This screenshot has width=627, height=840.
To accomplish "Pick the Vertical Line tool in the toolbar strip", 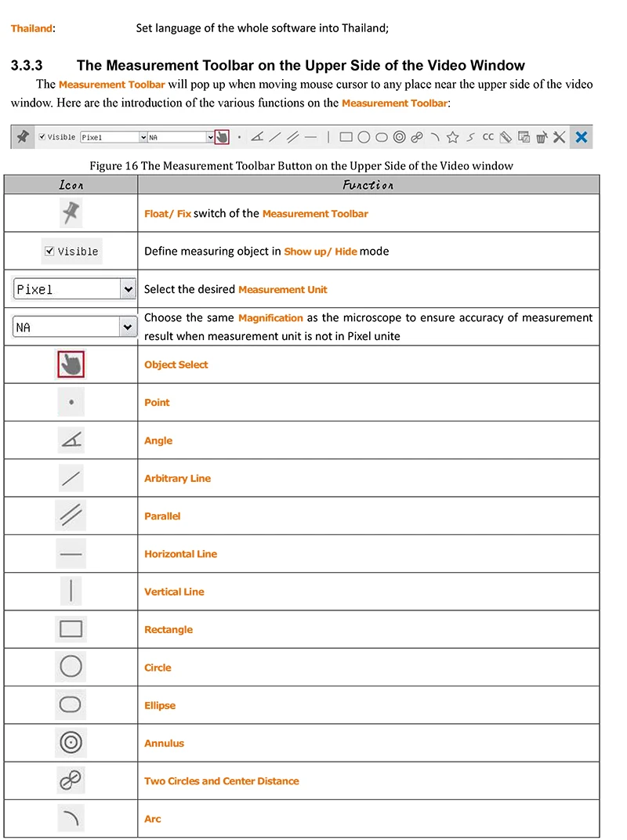I will [328, 137].
